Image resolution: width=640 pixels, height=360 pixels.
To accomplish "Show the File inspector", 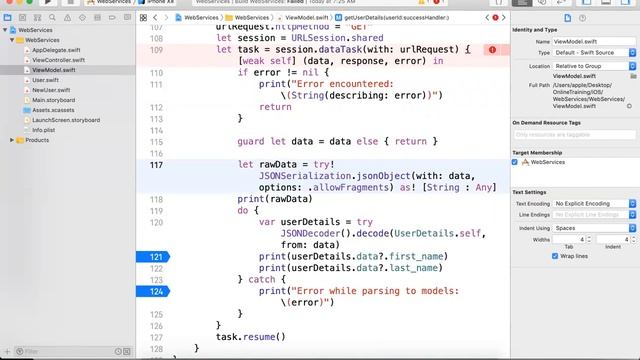I will (x=567, y=18).
